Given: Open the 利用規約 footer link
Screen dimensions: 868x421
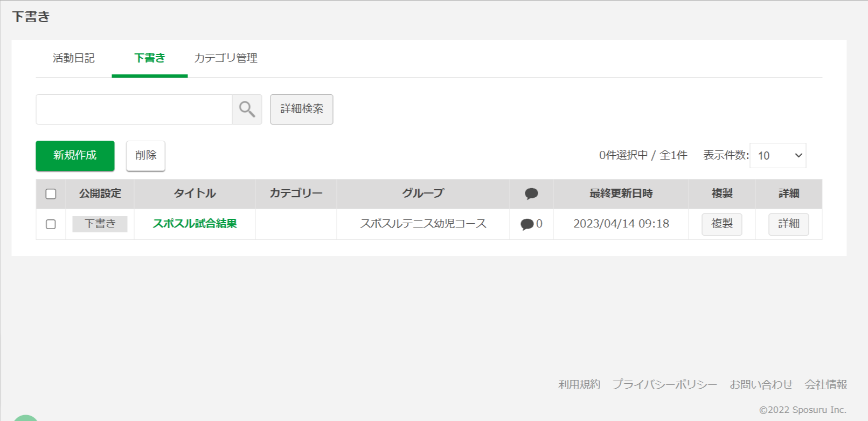Looking at the screenshot, I should (x=579, y=384).
